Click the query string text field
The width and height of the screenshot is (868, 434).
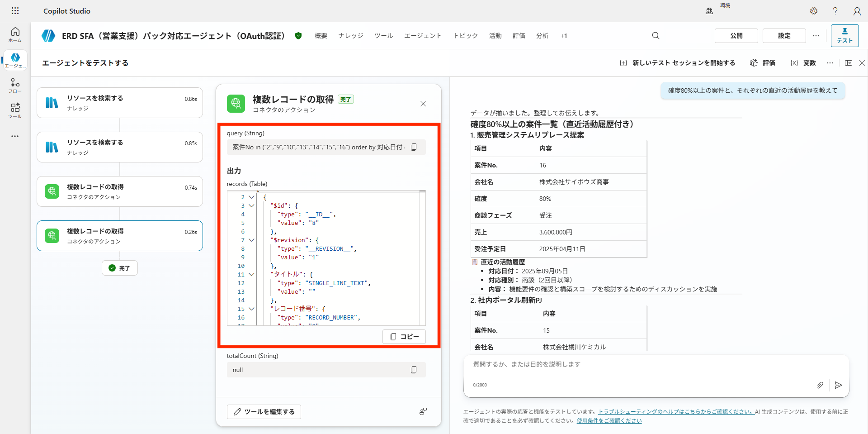326,147
